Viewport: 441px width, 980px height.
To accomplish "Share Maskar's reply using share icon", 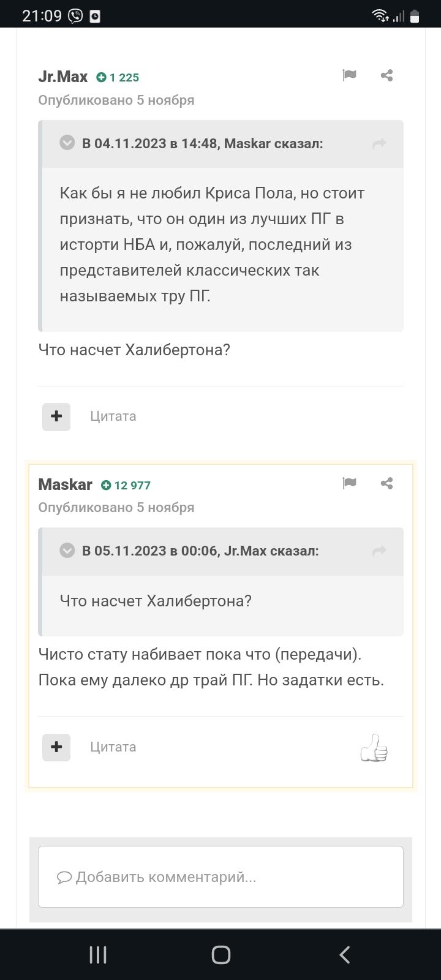I will pyautogui.click(x=386, y=483).
